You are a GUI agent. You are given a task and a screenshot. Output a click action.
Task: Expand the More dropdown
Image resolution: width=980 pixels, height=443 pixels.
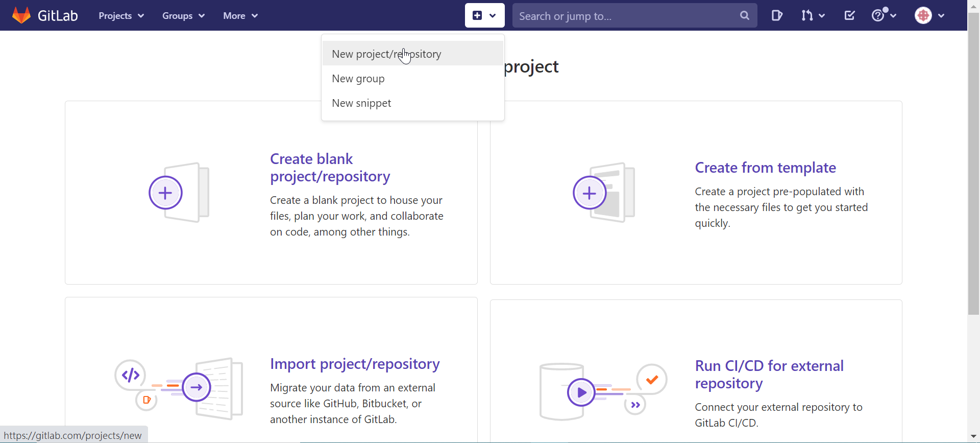[x=240, y=16]
